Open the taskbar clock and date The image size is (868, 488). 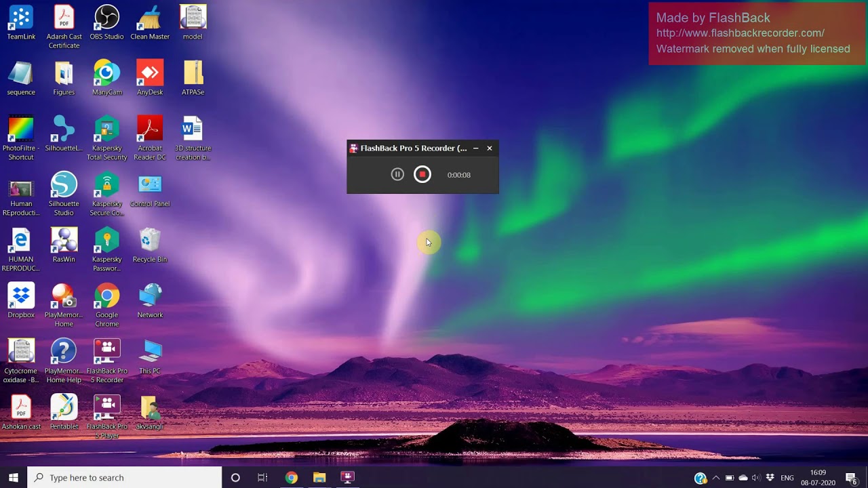point(818,477)
